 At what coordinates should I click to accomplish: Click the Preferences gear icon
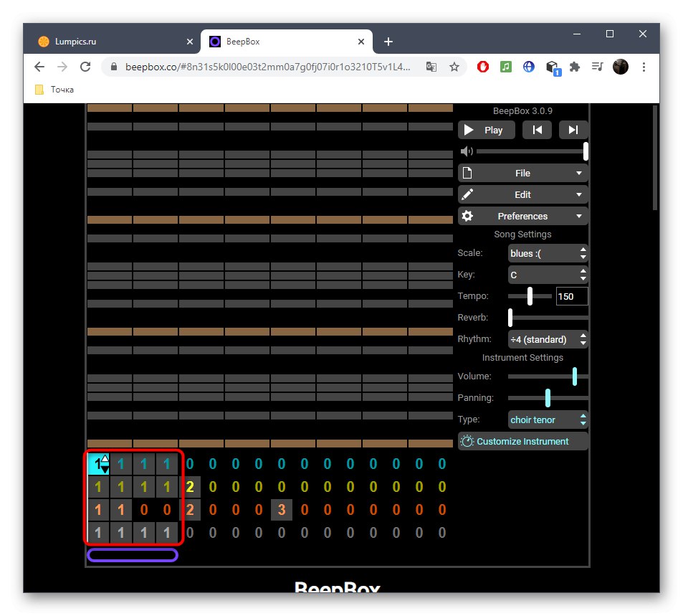pyautogui.click(x=467, y=217)
